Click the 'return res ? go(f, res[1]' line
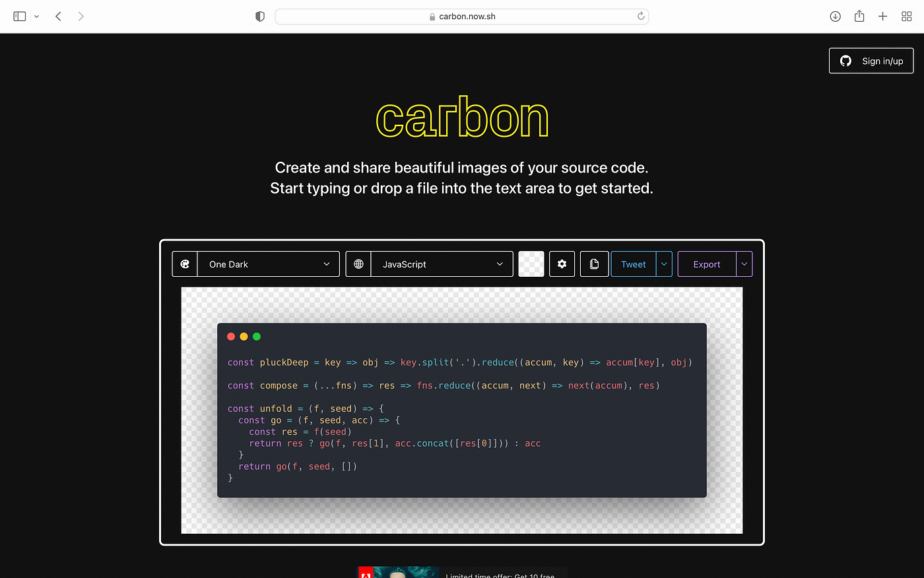 tap(395, 443)
